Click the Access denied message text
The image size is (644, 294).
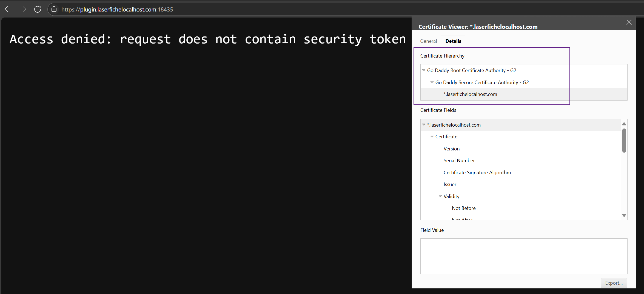(x=208, y=39)
